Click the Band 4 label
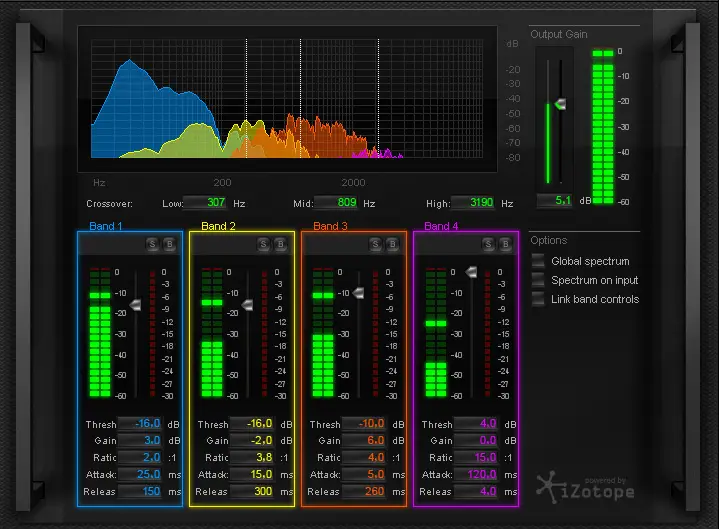The image size is (719, 529). (441, 226)
